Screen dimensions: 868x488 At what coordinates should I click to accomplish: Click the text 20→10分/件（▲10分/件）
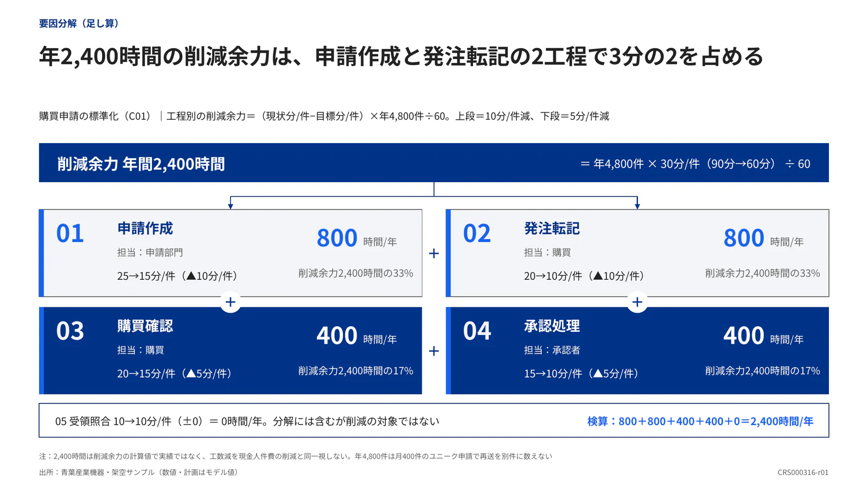pos(584,276)
